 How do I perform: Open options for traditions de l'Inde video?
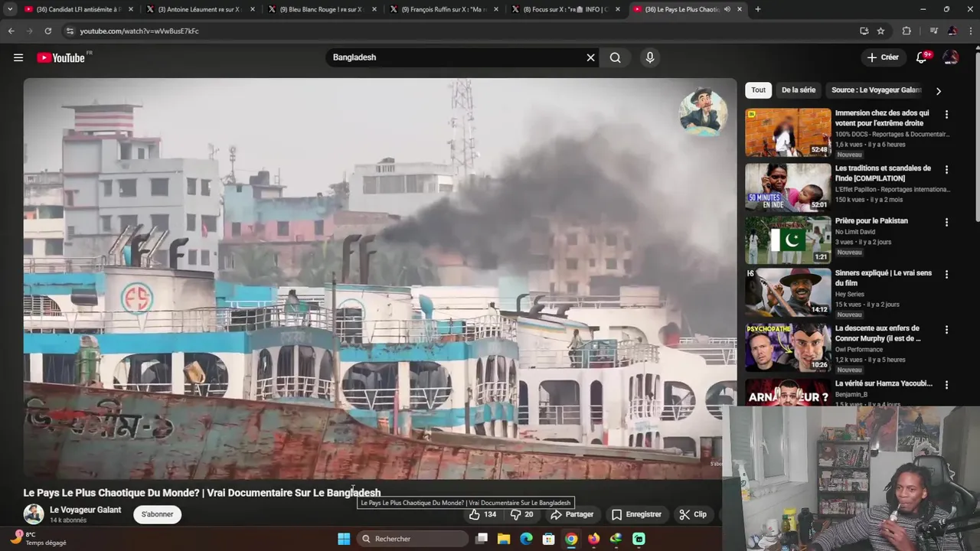click(946, 169)
